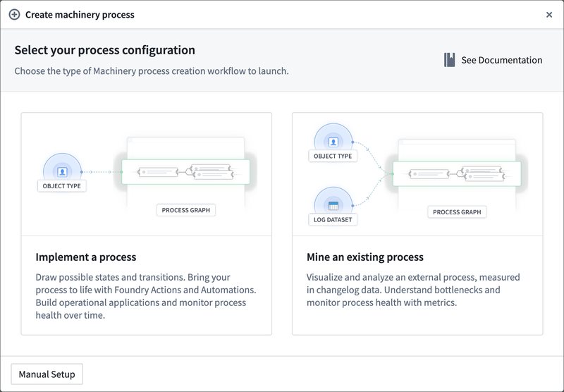564x392 pixels.
Task: Click PROCESS GRAPH label in Implement card
Action: tap(186, 210)
